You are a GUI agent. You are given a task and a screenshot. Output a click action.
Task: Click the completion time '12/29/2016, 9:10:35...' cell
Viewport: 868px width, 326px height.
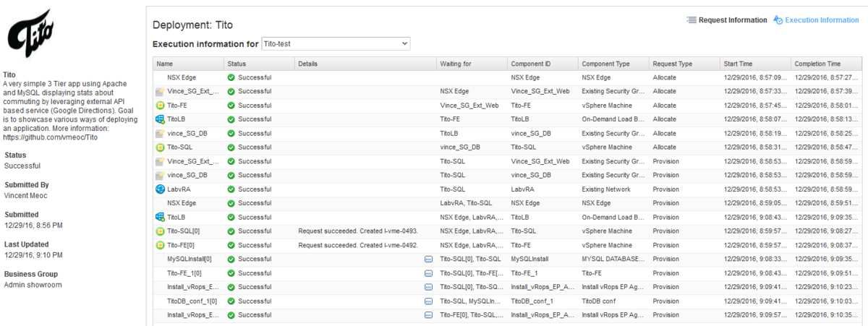click(825, 315)
